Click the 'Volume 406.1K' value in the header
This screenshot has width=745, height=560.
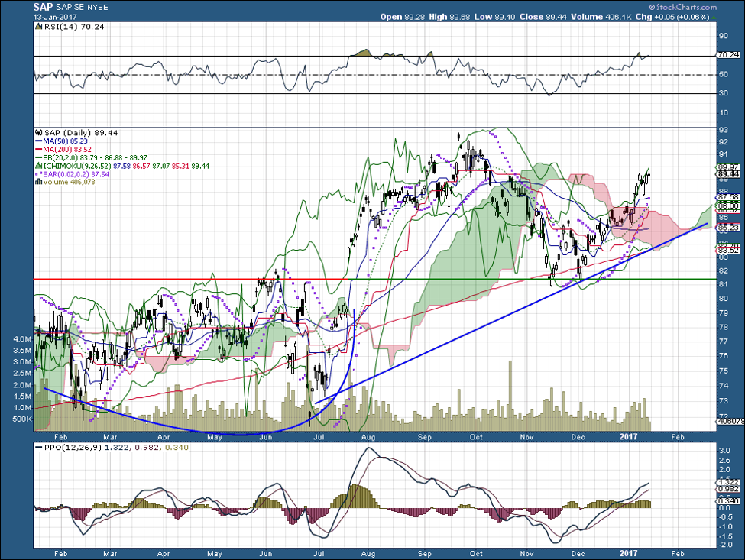pos(601,17)
